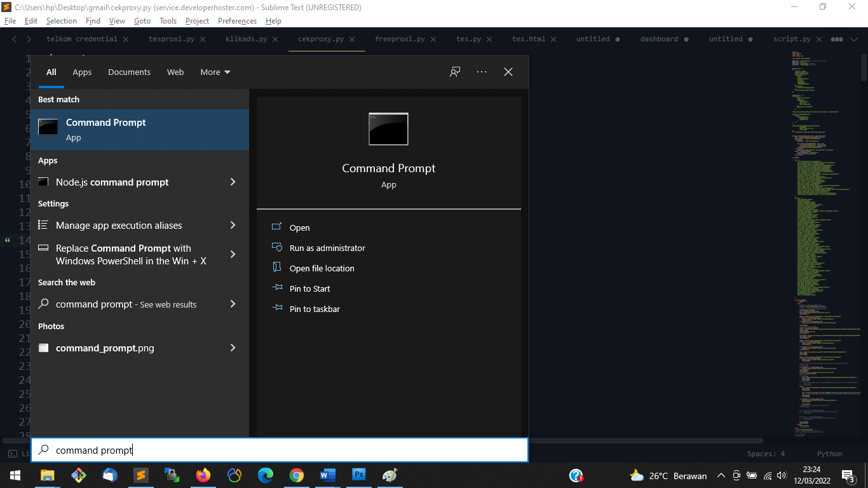
Task: Click the large Command Prompt preview icon
Action: [x=388, y=129]
